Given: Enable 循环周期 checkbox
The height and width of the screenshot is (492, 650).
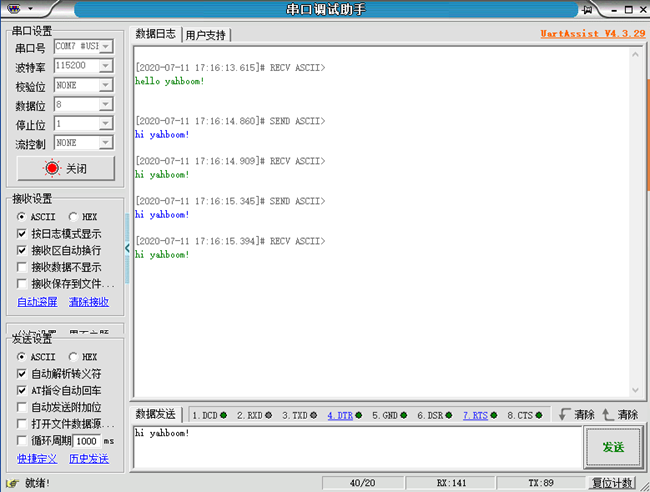Looking at the screenshot, I should pyautogui.click(x=22, y=441).
